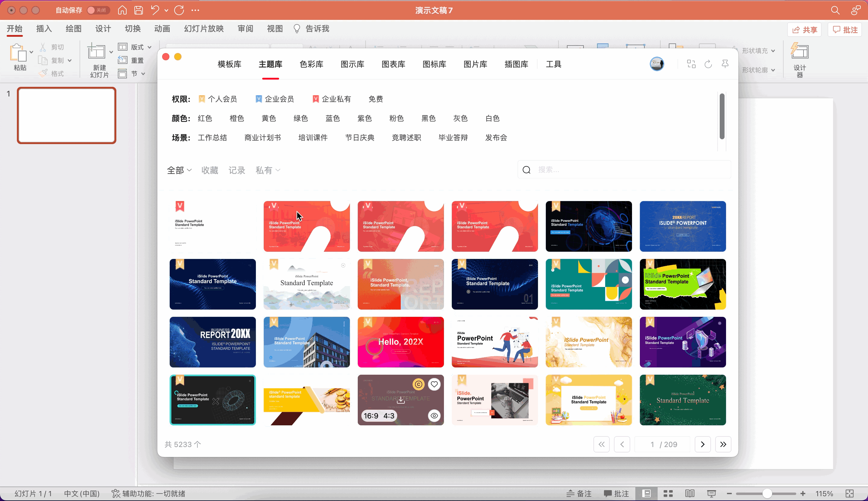Expand the 私有 dropdown
Viewport: 868px width, 501px height.
(x=268, y=170)
